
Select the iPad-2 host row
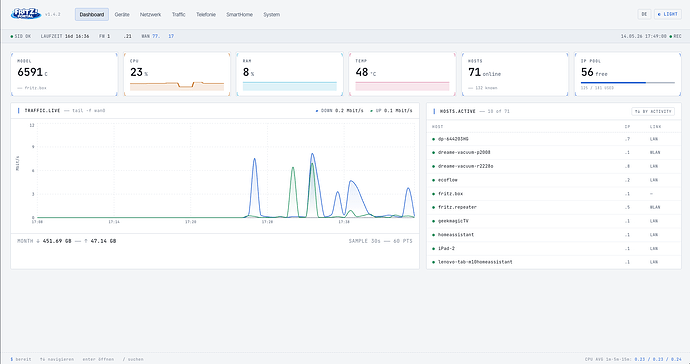click(x=554, y=248)
